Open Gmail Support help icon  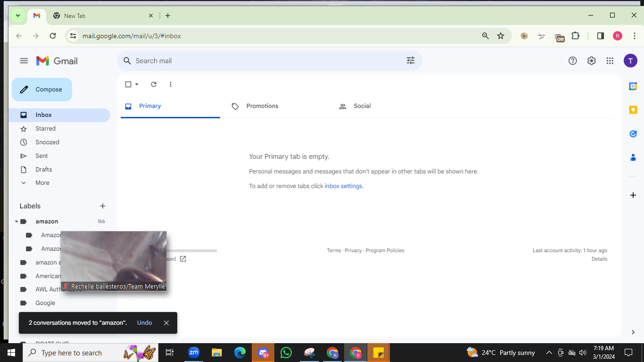(573, 61)
